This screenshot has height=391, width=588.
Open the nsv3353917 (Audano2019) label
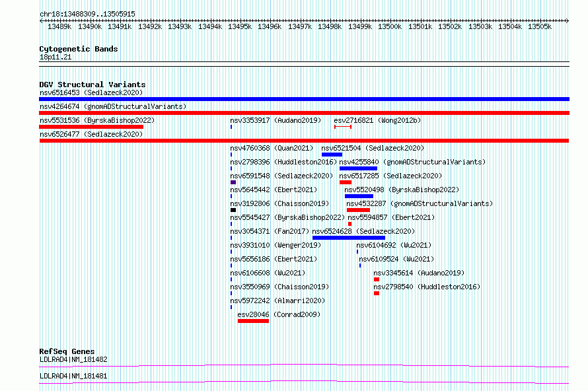pos(276,120)
